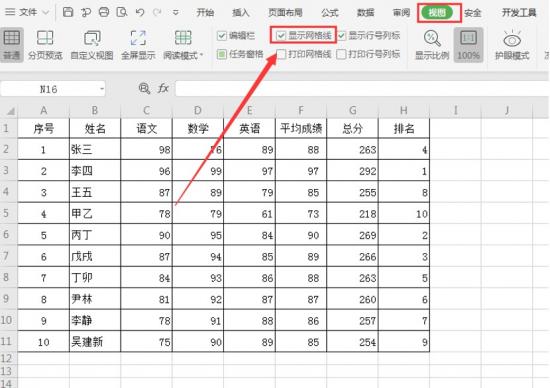Reset zoom with the 100% button
The image size is (550, 388).
click(x=469, y=45)
